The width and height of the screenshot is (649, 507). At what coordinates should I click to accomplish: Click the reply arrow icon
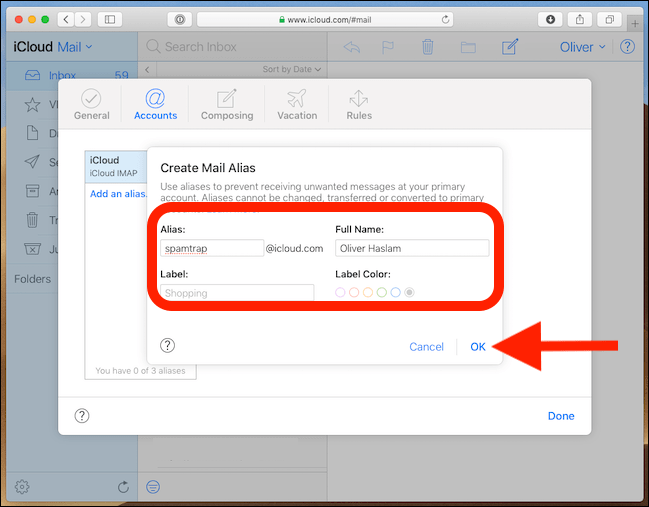pyautogui.click(x=352, y=47)
